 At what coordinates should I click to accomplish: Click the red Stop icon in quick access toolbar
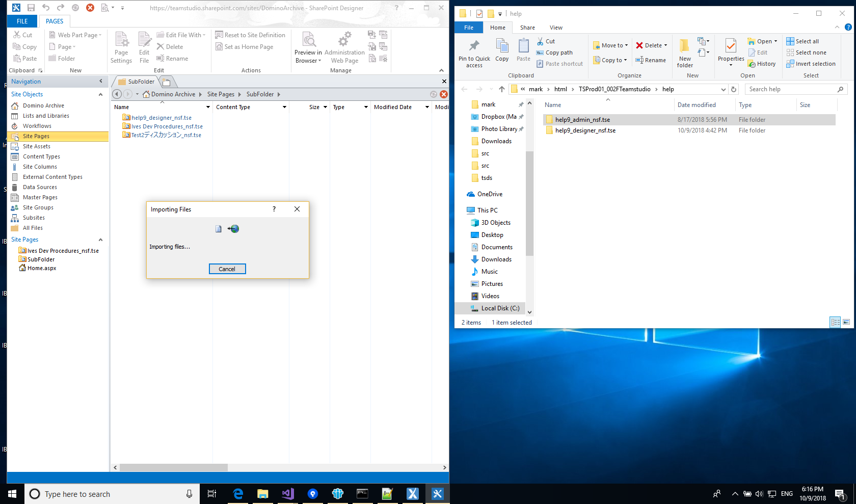click(x=90, y=8)
